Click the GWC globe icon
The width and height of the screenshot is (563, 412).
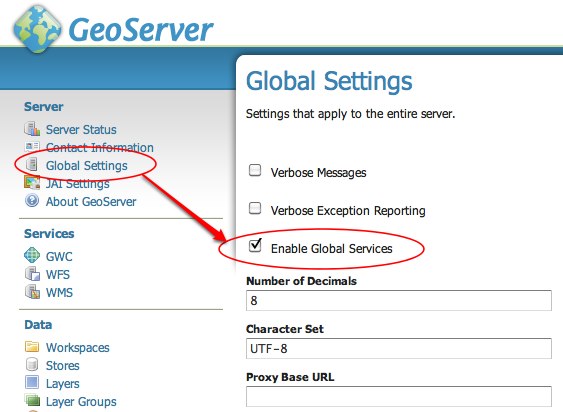point(32,255)
